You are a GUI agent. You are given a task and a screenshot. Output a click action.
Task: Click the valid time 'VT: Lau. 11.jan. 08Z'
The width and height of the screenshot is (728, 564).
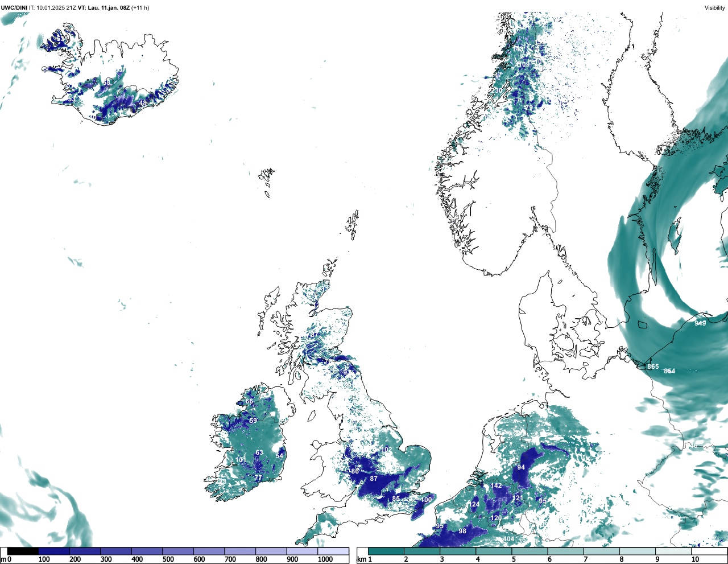(104, 8)
